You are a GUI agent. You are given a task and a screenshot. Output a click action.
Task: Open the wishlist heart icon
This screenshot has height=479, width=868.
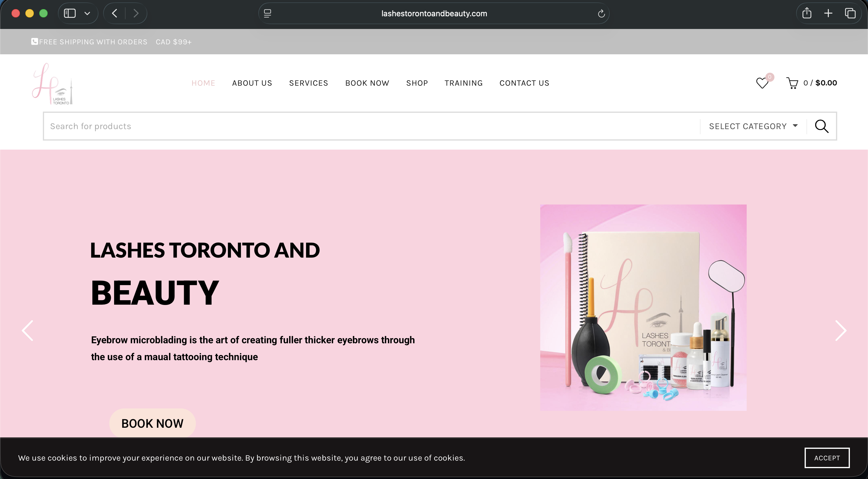click(x=762, y=83)
